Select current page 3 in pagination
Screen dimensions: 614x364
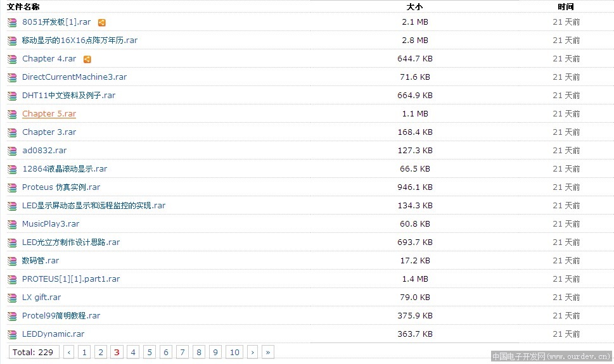click(117, 352)
